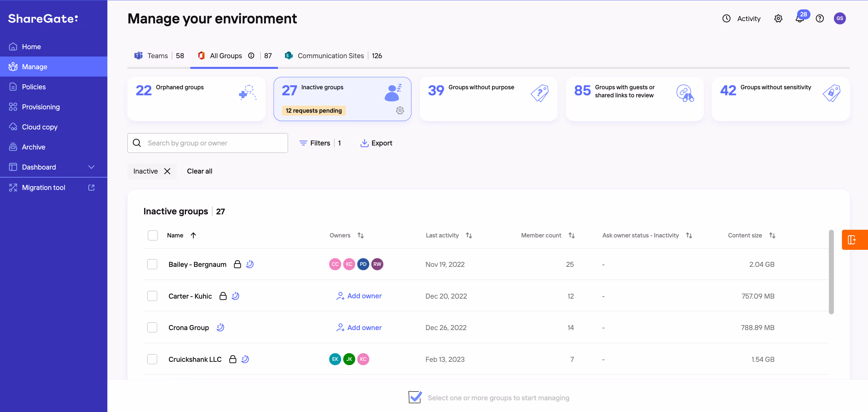Click the orange side panel icon
The height and width of the screenshot is (412, 868).
pos(852,240)
